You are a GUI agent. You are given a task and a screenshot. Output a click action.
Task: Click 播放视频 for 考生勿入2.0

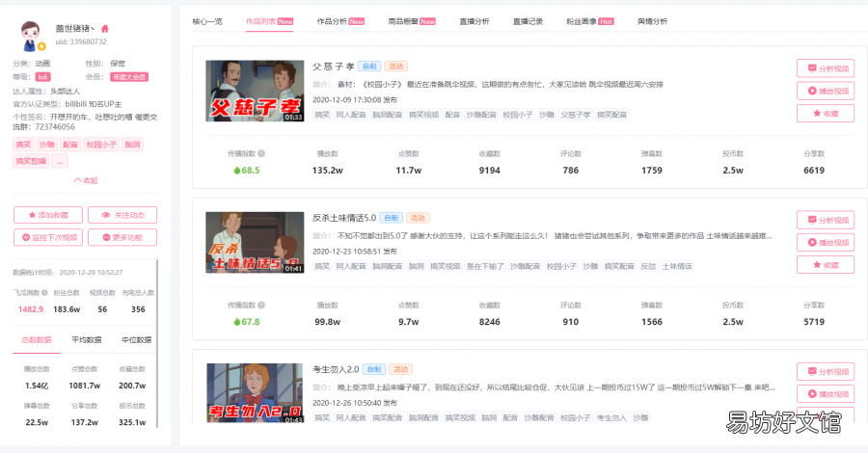[826, 394]
